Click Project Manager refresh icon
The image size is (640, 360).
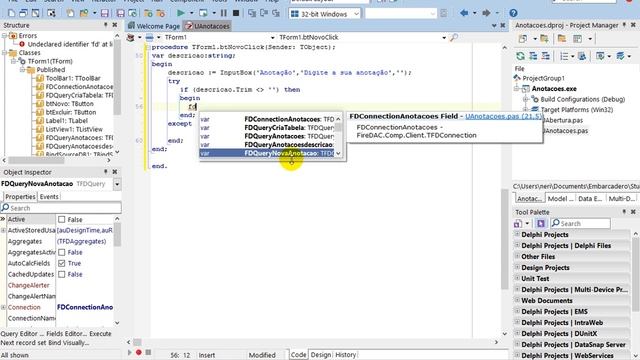pyautogui.click(x=520, y=56)
